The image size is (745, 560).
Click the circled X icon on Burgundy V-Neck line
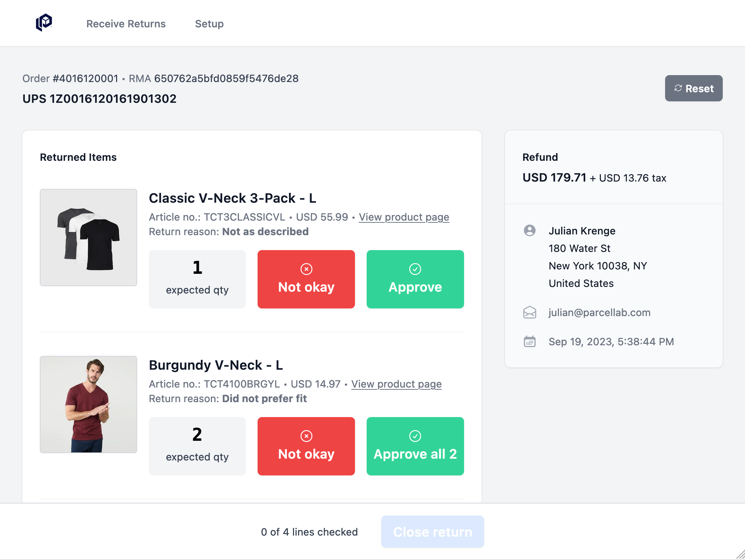[306, 436]
